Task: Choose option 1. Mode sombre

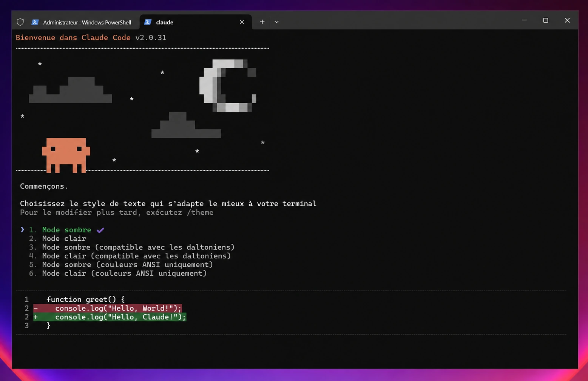Action: [60, 230]
